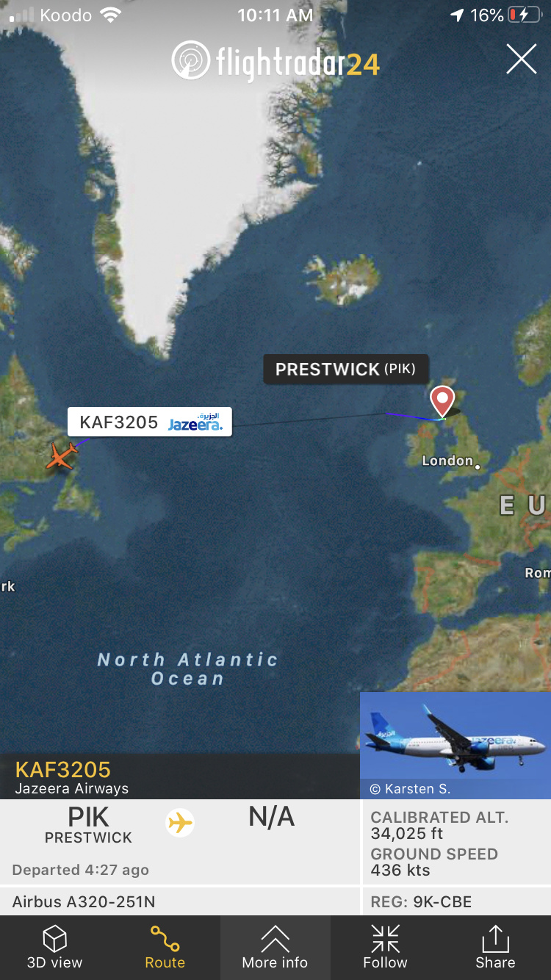Tap the orange aircraft icon on the map
The image size is (551, 980).
61,455
